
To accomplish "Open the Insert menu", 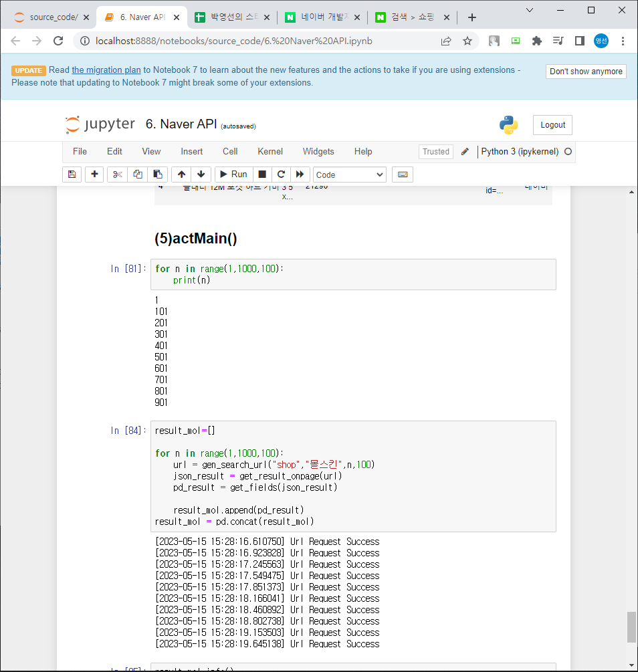I will (x=192, y=152).
